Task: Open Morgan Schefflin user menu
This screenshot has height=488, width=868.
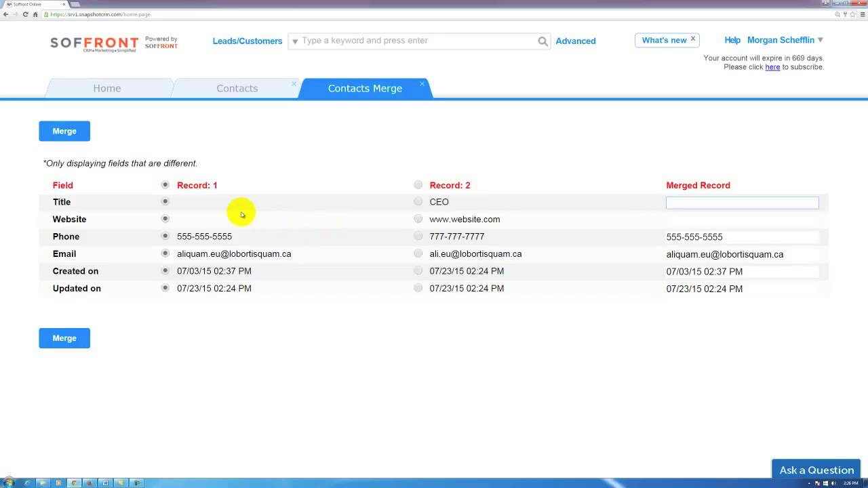Action: 785,40
